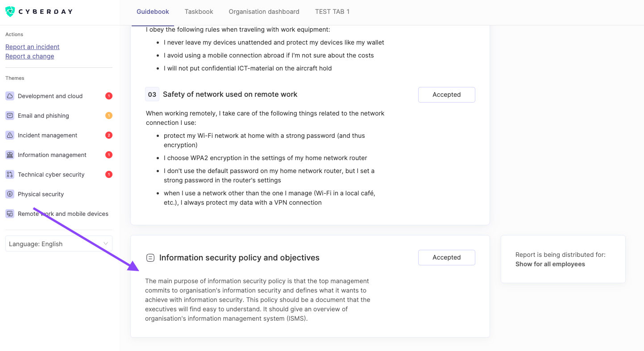This screenshot has height=351, width=644.
Task: Click the Physical security icon
Action: [10, 194]
